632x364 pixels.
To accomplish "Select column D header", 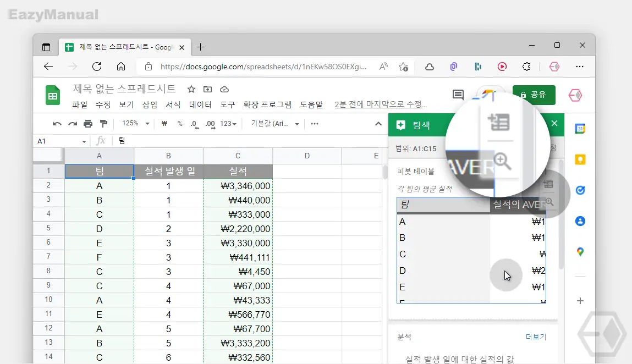I will tap(307, 156).
